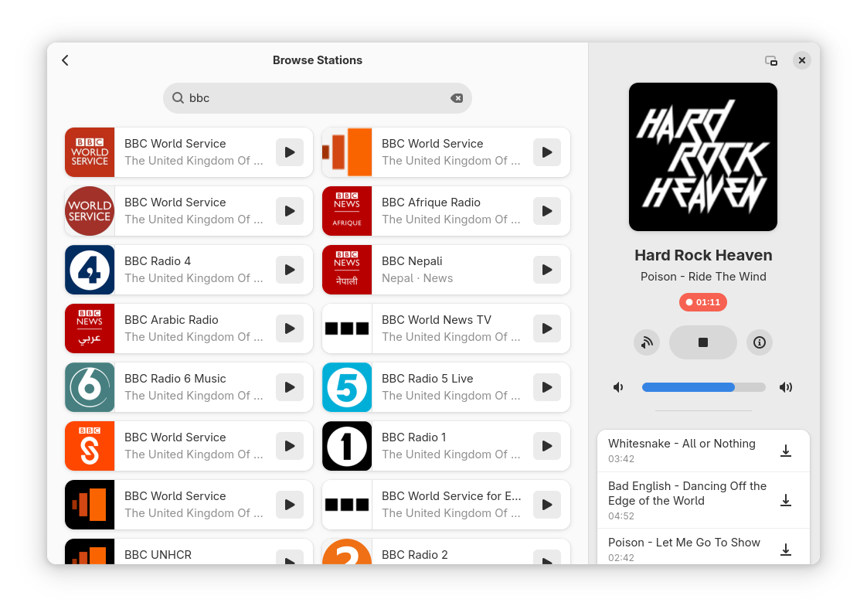The height and width of the screenshot is (616, 867).
Task: Click the high volume speaker icon
Action: pos(786,387)
